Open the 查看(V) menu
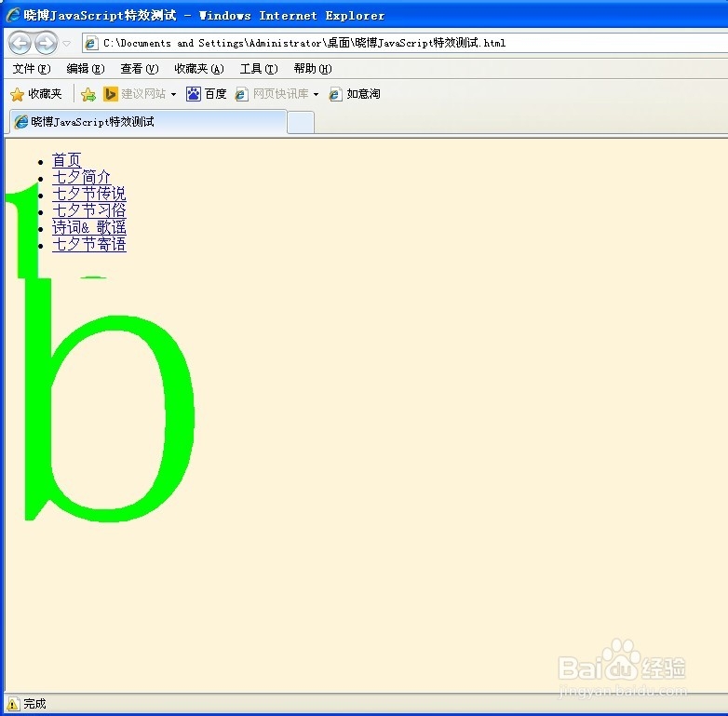The width and height of the screenshot is (728, 716). click(x=140, y=69)
